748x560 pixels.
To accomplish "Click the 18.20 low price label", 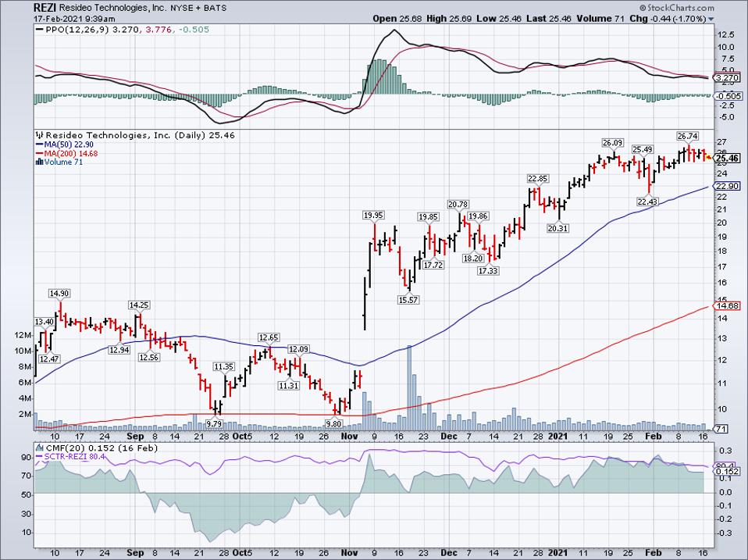I will point(473,258).
